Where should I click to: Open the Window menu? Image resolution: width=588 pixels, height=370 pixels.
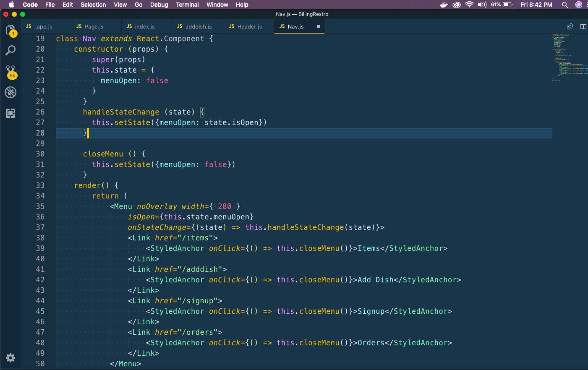[x=217, y=5]
